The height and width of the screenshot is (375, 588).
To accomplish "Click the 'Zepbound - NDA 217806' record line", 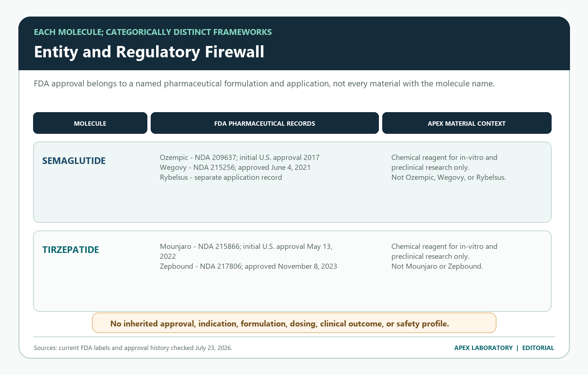I will 248,266.
